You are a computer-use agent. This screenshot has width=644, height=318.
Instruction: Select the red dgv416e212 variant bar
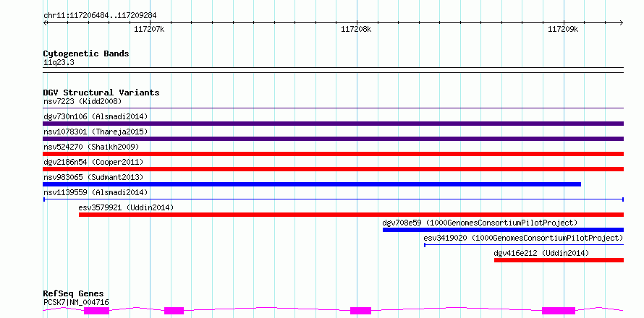coord(559,260)
